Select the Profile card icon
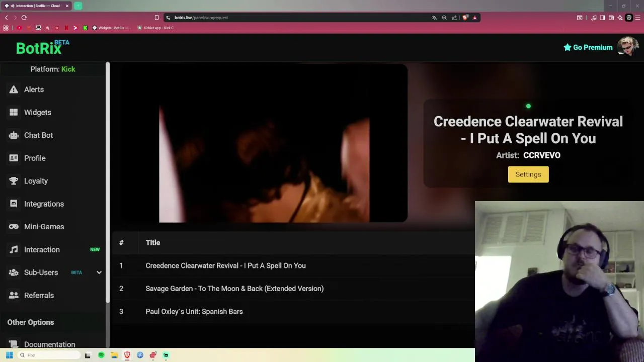This screenshot has height=362, width=644. click(x=14, y=158)
